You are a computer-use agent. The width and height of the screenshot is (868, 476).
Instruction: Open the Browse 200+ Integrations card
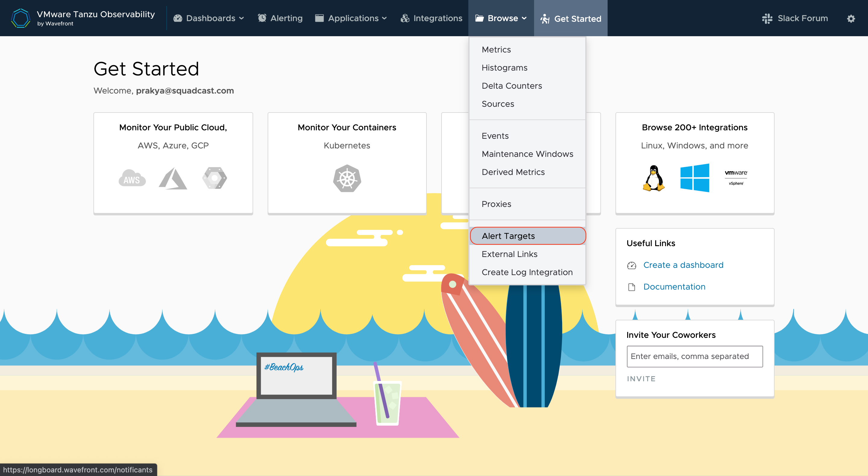[x=695, y=163]
